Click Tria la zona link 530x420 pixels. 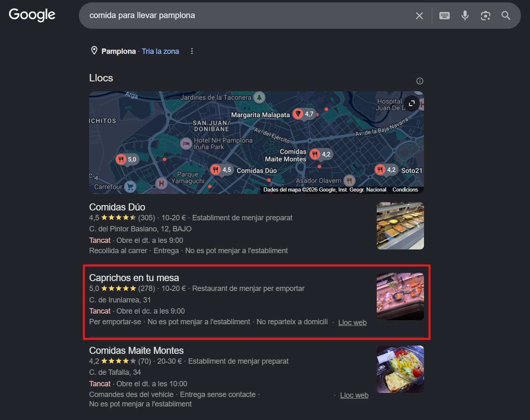point(160,51)
